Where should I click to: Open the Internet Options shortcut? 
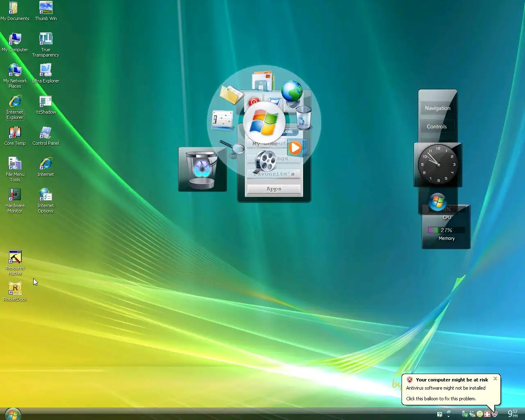coord(46,201)
